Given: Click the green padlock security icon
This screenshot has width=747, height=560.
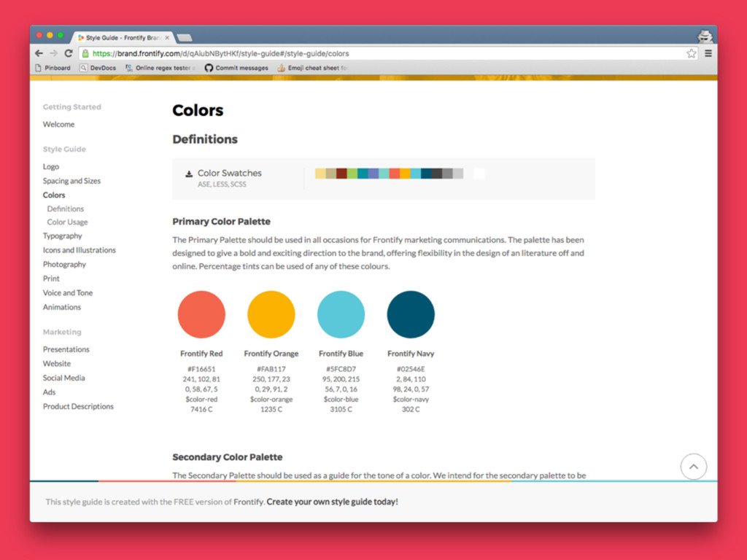Looking at the screenshot, I should click(x=85, y=53).
